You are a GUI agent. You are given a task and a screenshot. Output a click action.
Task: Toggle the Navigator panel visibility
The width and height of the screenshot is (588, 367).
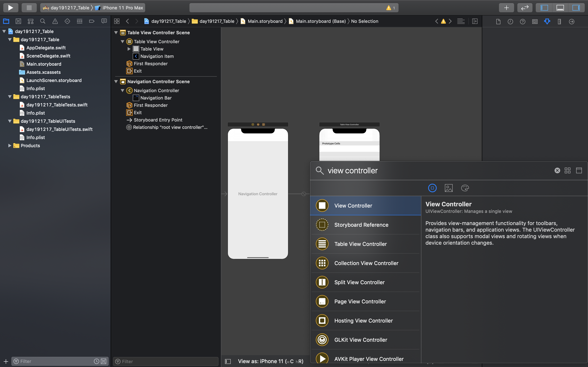tap(544, 8)
